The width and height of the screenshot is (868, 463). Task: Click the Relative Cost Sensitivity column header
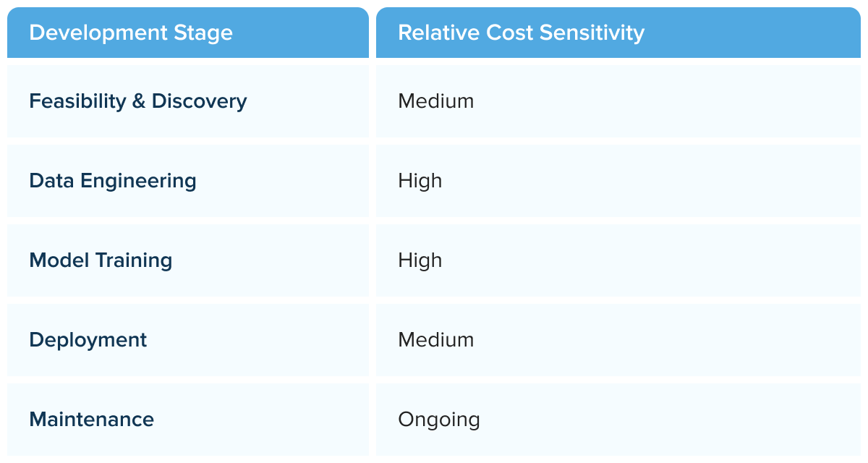pyautogui.click(x=618, y=33)
